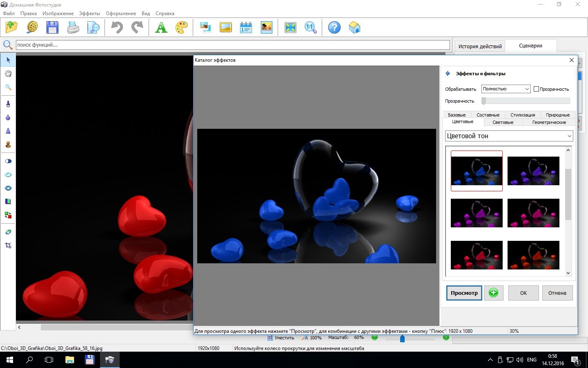Viewport: 588px width, 368px height.
Task: Expand the Обрабатывать Полностью dropdown
Action: (x=506, y=89)
